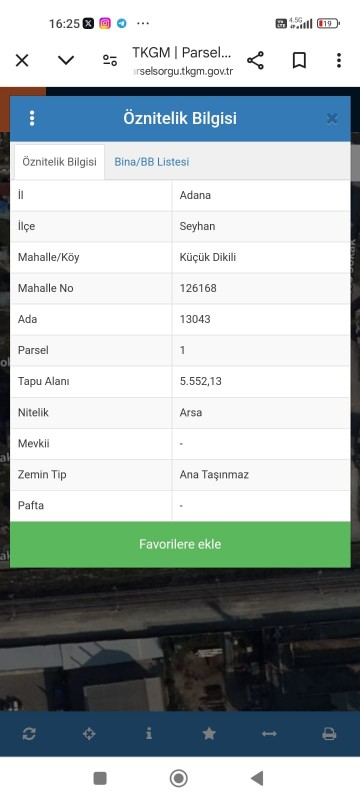
Task: Select the measure distance arrows icon
Action: 269,734
